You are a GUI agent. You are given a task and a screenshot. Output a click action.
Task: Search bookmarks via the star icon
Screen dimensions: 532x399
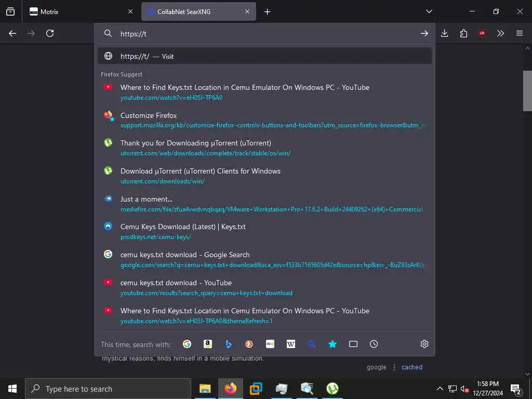pos(332,344)
